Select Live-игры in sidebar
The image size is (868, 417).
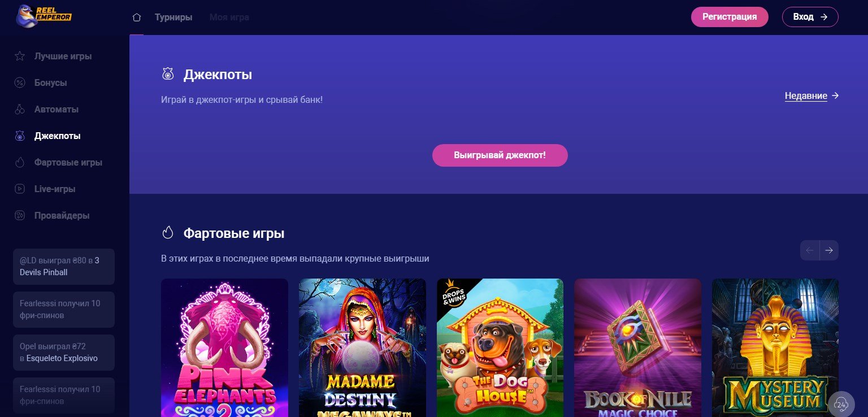(x=55, y=189)
